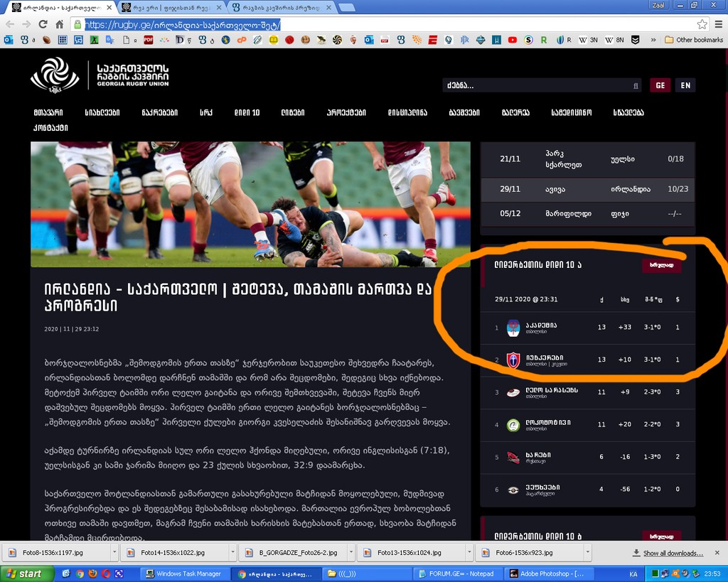
Task: Open the browser home page icon
Action: [60, 24]
